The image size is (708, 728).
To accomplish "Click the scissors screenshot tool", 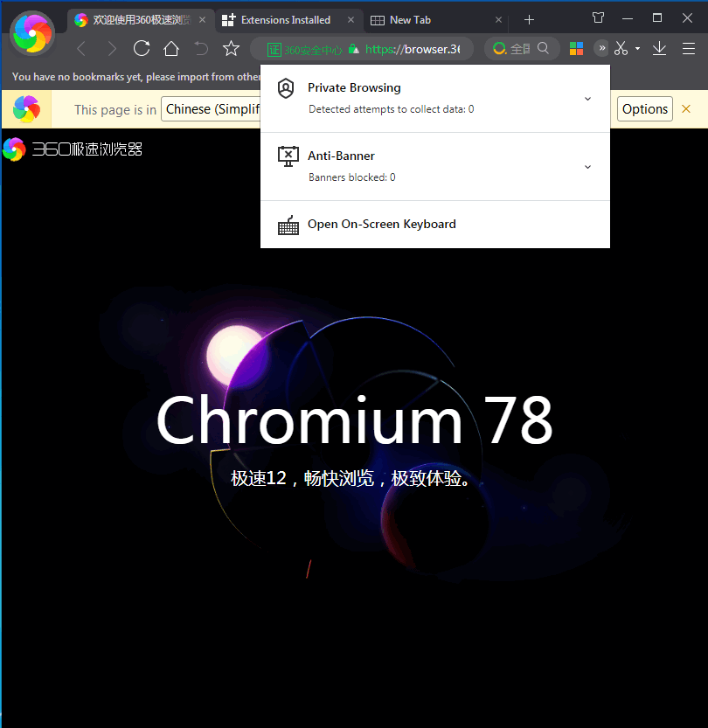I will [621, 48].
